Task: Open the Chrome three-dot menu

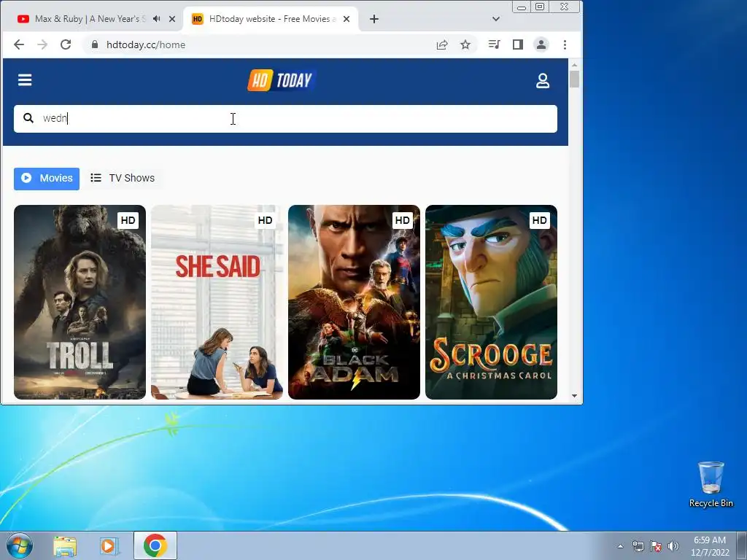Action: point(565,44)
